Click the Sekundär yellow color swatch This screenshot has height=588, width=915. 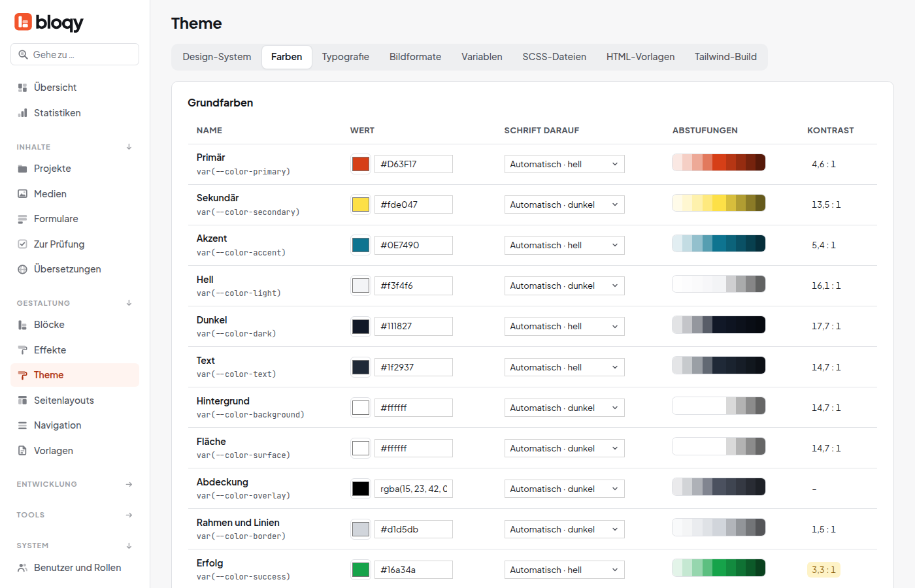coord(361,204)
